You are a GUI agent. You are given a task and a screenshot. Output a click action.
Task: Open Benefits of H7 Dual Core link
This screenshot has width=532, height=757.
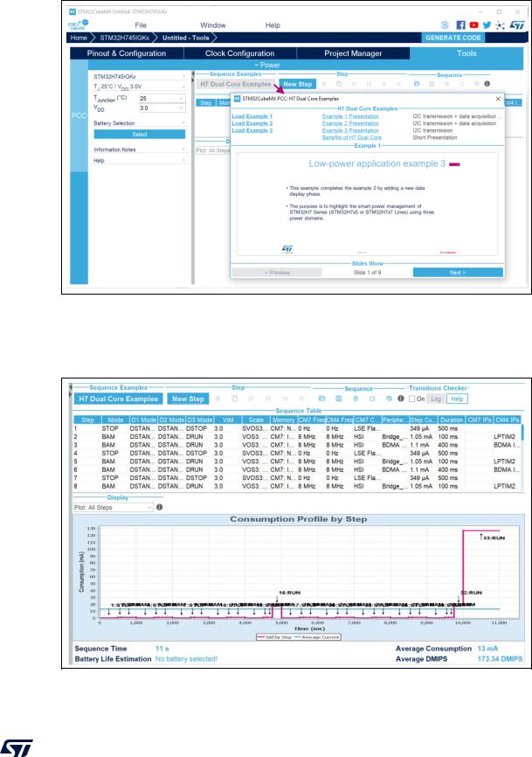352,137
